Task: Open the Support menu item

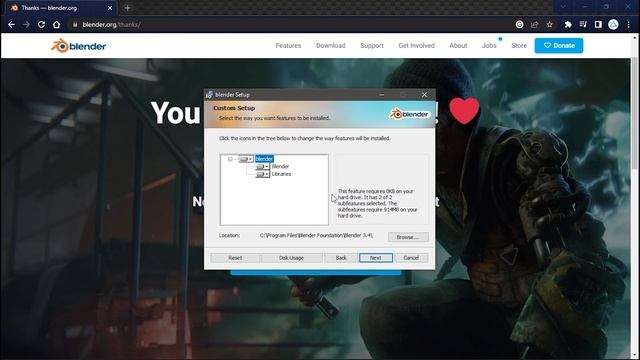Action: (372, 46)
